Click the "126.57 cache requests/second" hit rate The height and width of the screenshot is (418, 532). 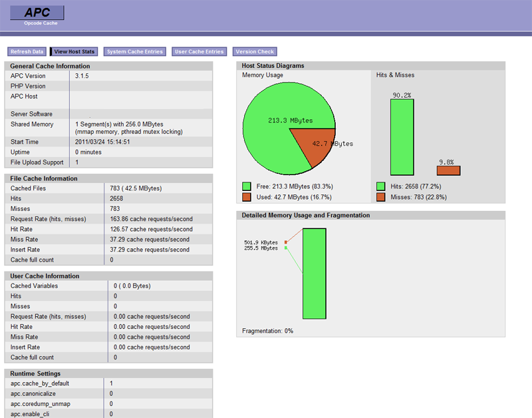[x=152, y=229]
